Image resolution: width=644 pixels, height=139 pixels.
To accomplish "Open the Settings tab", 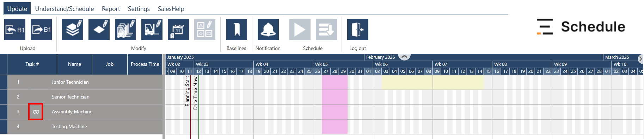I will click(139, 8).
